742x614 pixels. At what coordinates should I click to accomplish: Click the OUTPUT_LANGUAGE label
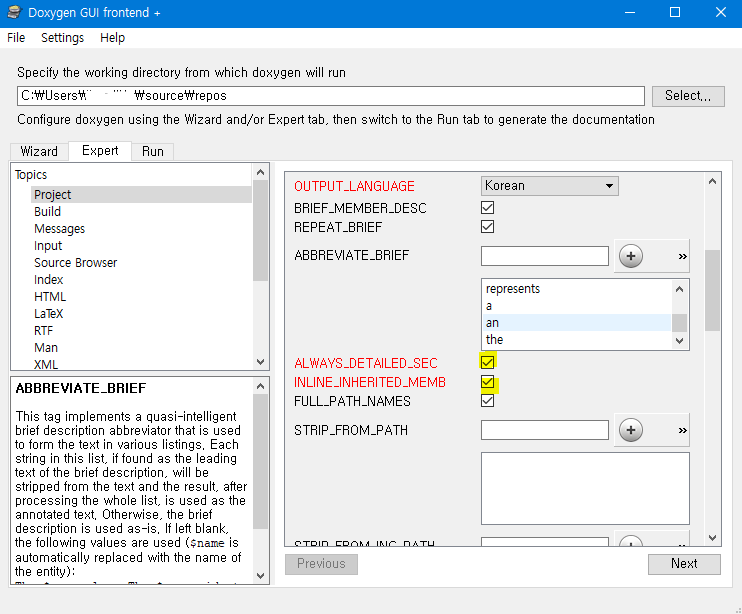click(354, 186)
